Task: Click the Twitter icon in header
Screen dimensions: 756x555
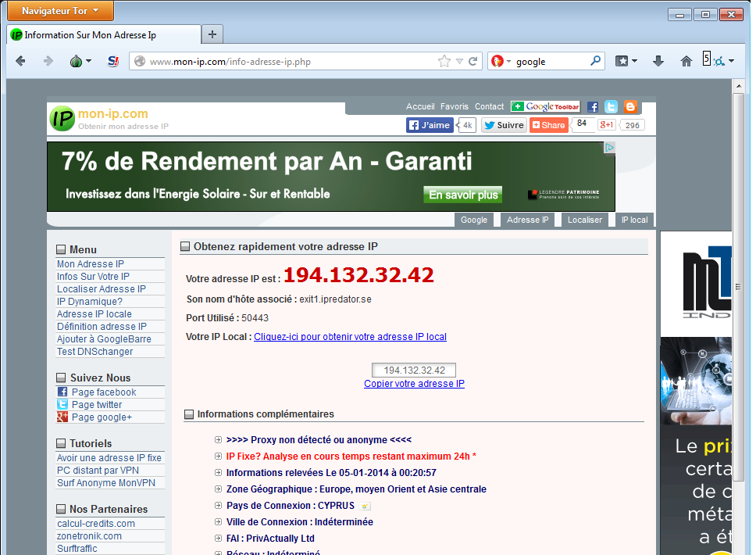Action: click(x=612, y=106)
